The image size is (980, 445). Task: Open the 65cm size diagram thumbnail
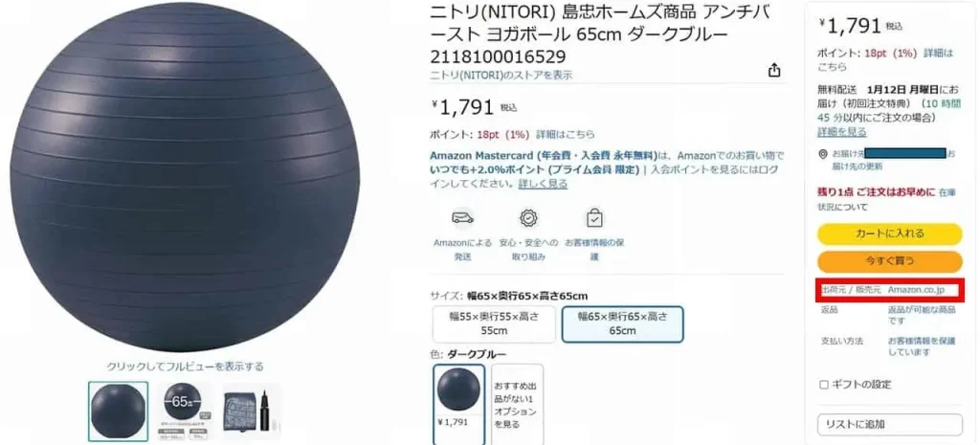click(x=185, y=412)
